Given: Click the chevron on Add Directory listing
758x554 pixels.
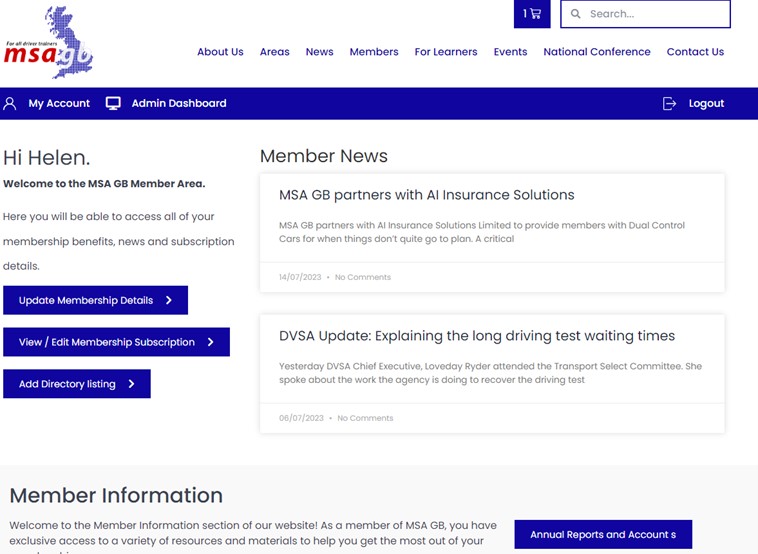Looking at the screenshot, I should tap(131, 384).
